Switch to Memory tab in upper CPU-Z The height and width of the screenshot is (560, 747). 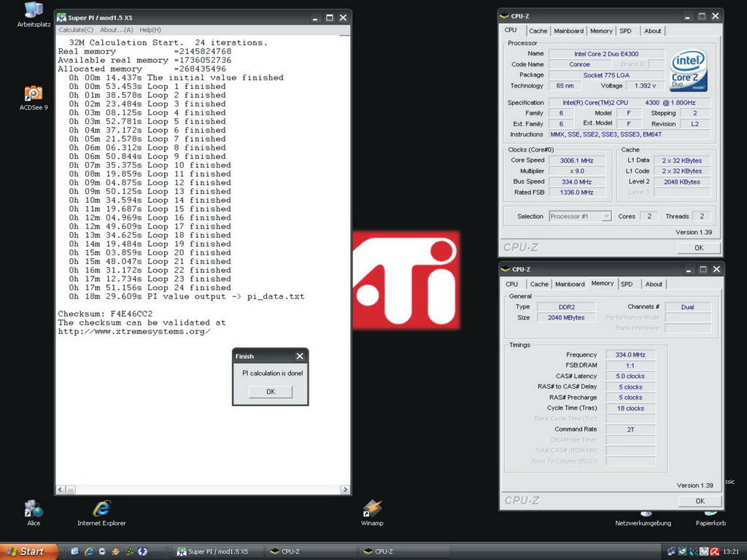pyautogui.click(x=601, y=31)
